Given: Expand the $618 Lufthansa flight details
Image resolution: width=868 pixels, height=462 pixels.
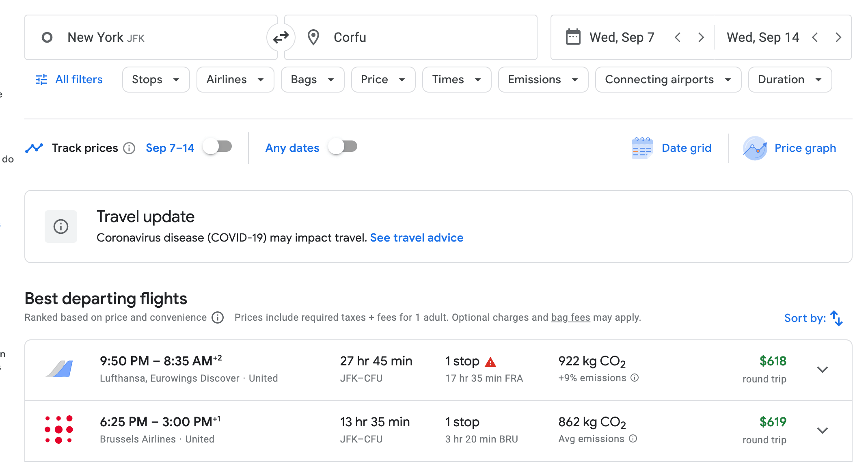Looking at the screenshot, I should [822, 369].
